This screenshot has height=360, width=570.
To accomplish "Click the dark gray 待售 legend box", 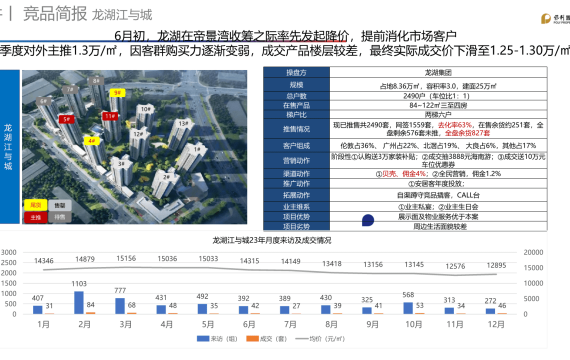I will [x=60, y=217].
